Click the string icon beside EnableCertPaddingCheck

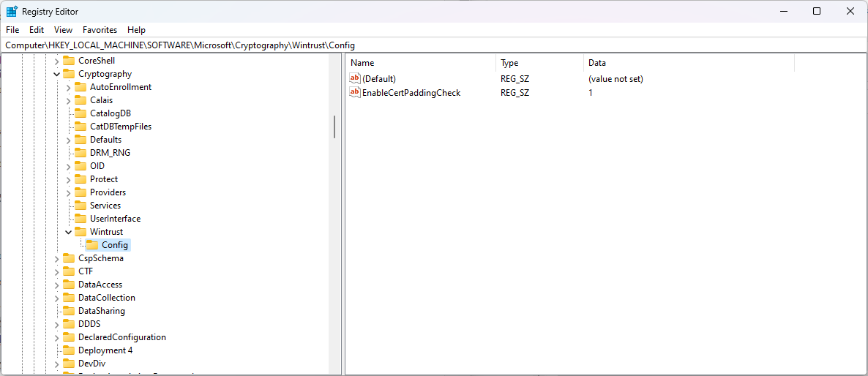point(355,92)
